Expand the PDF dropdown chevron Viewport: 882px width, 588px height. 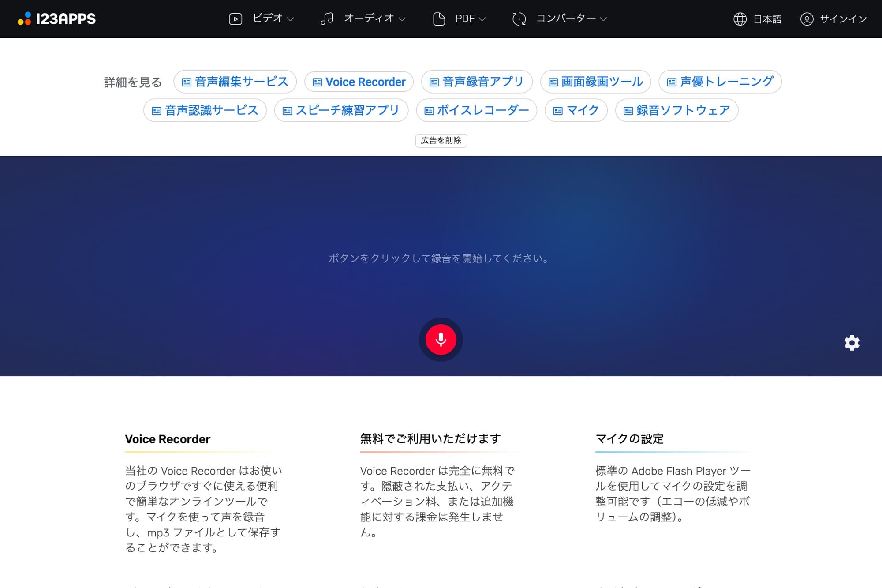pyautogui.click(x=482, y=19)
